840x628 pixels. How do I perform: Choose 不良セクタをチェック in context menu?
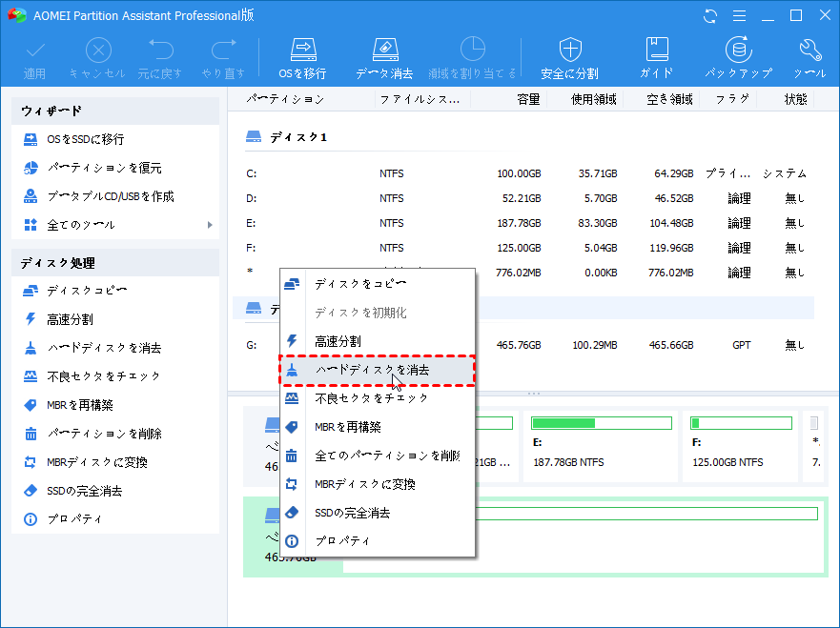pyautogui.click(x=378, y=398)
